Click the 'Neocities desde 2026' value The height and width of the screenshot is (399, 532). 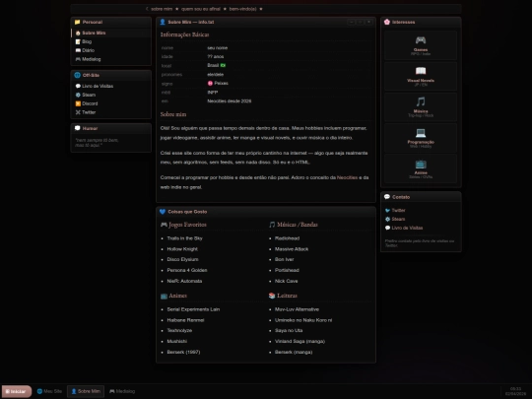[230, 101]
